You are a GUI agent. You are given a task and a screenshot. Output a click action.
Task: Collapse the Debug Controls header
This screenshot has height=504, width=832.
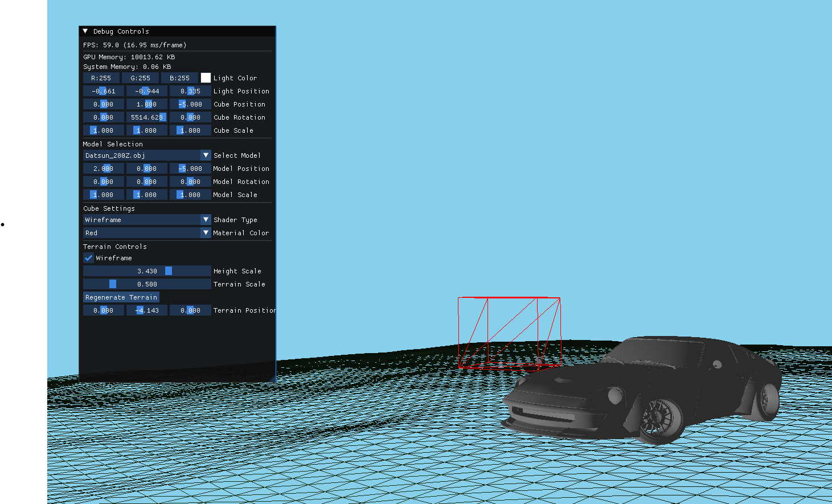coord(84,31)
